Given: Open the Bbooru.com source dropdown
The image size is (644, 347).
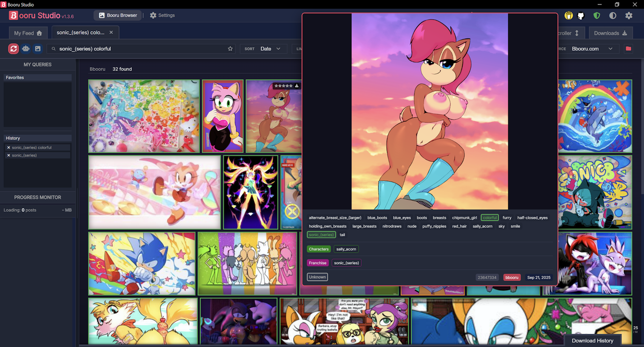Looking at the screenshot, I should coord(592,49).
